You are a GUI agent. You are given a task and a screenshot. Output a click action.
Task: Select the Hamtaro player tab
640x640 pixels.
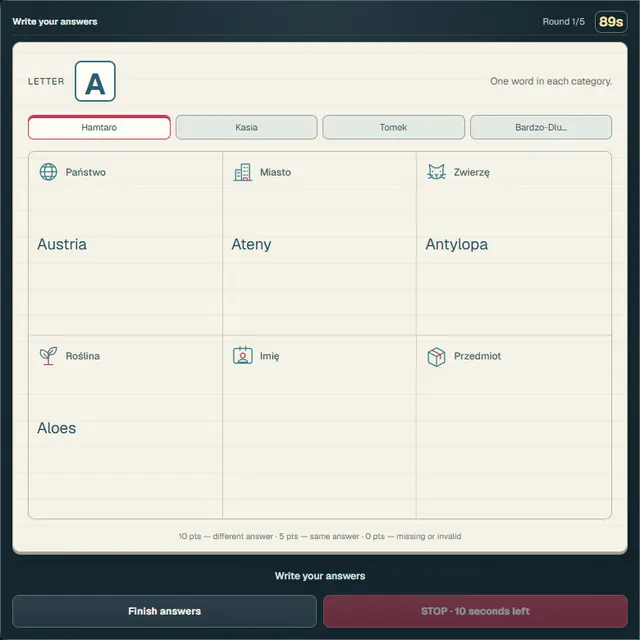(x=99, y=127)
